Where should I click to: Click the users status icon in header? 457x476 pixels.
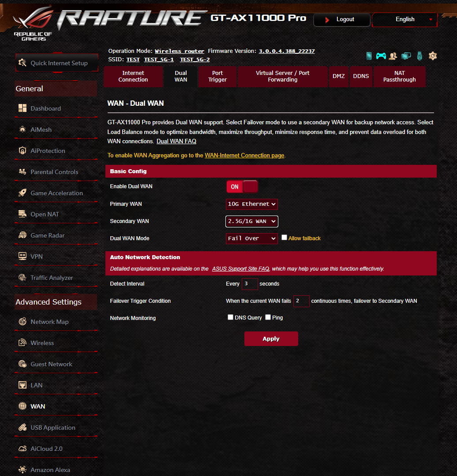(x=393, y=56)
